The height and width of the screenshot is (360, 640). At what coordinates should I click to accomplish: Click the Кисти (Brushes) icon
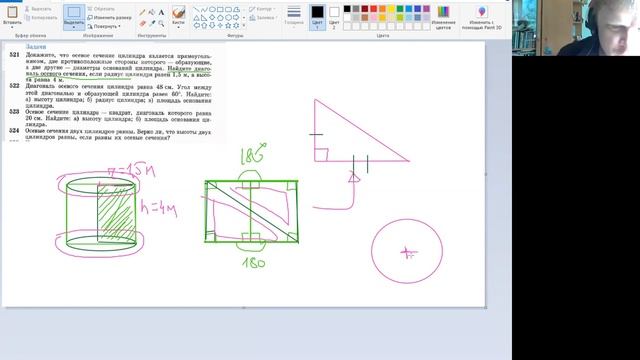(178, 13)
